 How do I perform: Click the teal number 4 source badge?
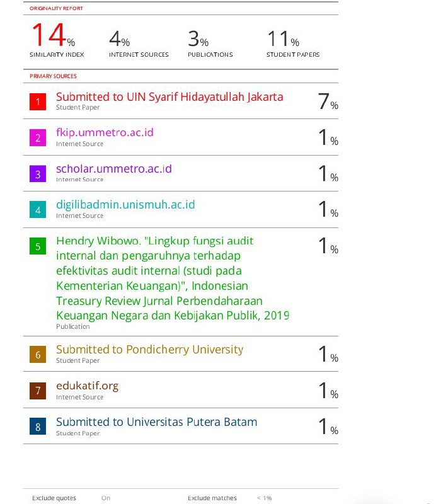(x=38, y=210)
